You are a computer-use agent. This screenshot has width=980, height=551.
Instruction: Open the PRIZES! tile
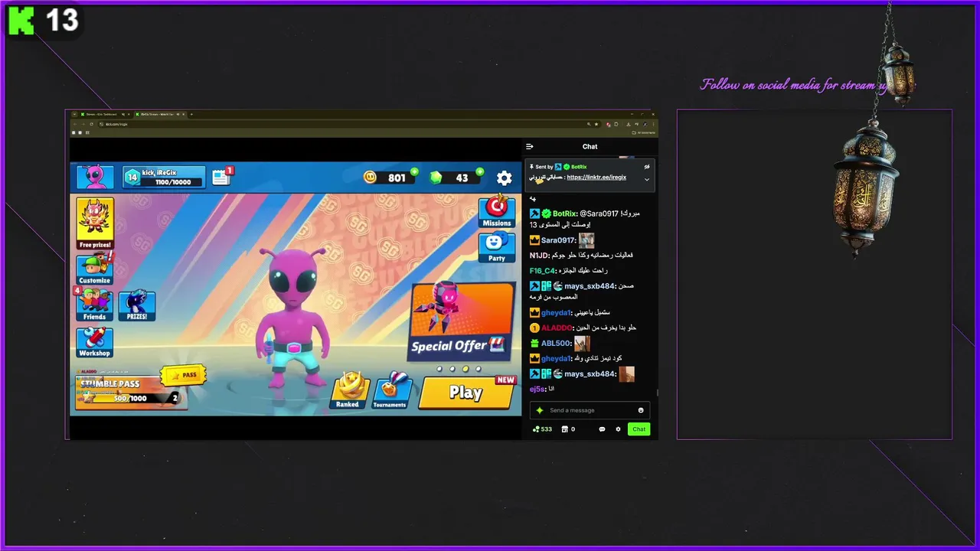[137, 305]
